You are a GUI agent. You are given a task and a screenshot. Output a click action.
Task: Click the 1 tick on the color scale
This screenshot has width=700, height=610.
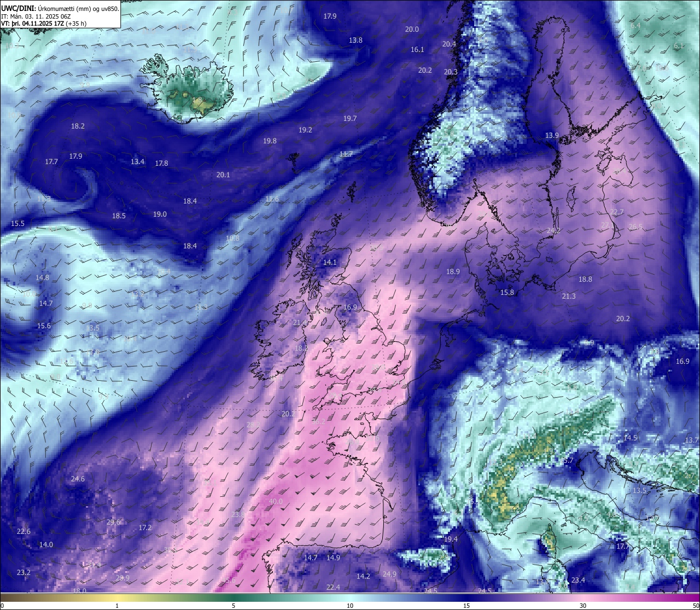[117, 606]
